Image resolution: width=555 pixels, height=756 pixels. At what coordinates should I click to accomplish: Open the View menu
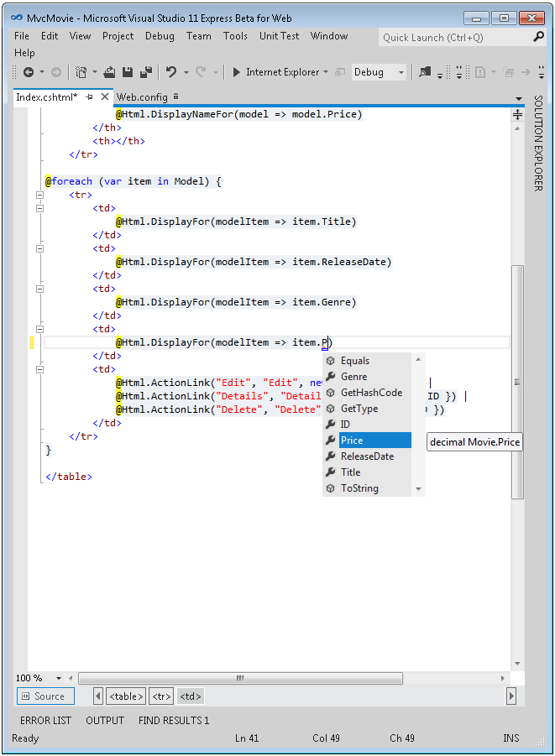(x=80, y=36)
